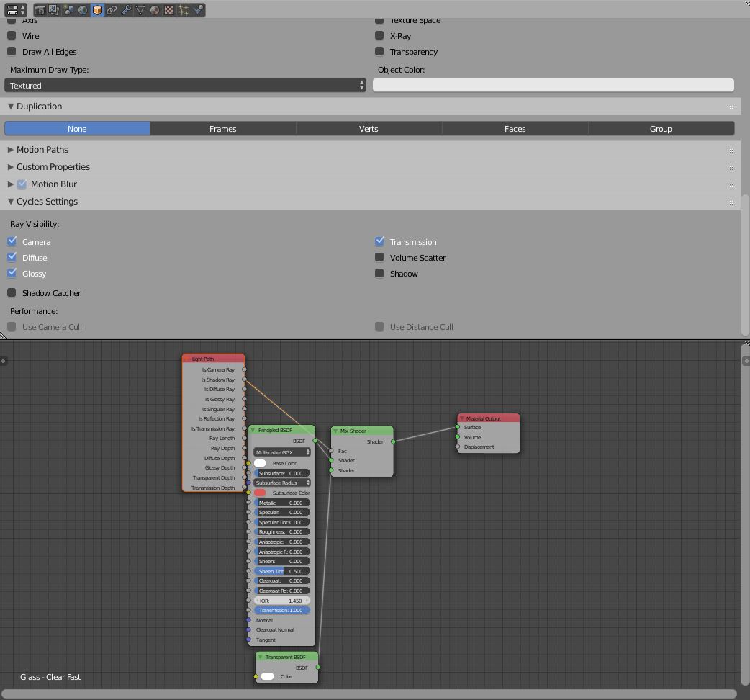Click the plus icon at node editor's right edge

746,361
